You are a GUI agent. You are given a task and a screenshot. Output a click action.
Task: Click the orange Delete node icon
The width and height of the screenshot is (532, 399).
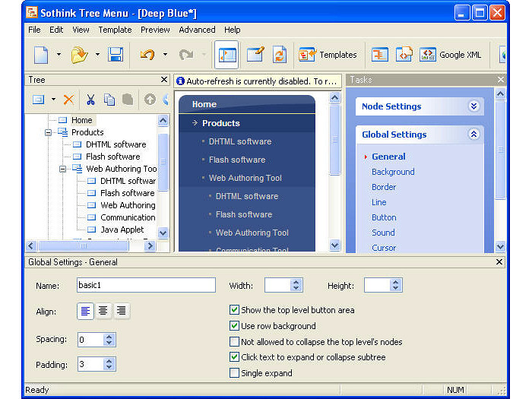(69, 100)
